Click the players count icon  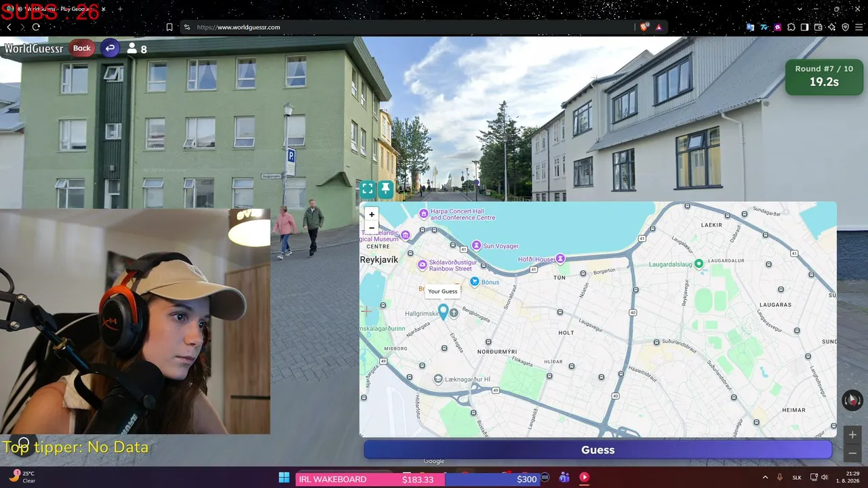pyautogui.click(x=132, y=49)
